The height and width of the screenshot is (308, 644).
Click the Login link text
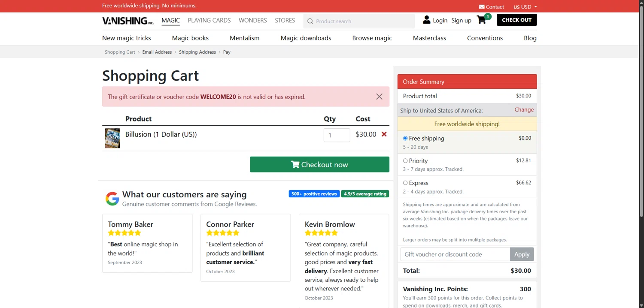click(440, 20)
